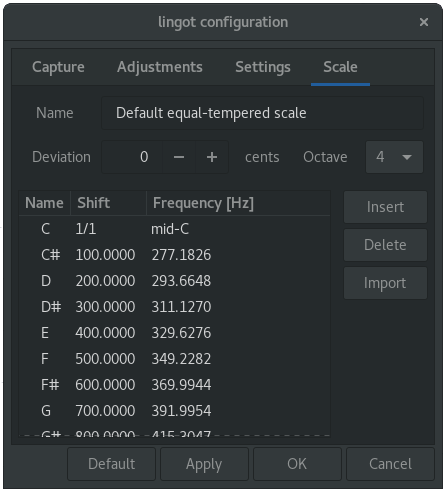446x492 pixels.
Task: Click the Insert button
Action: [x=385, y=207]
